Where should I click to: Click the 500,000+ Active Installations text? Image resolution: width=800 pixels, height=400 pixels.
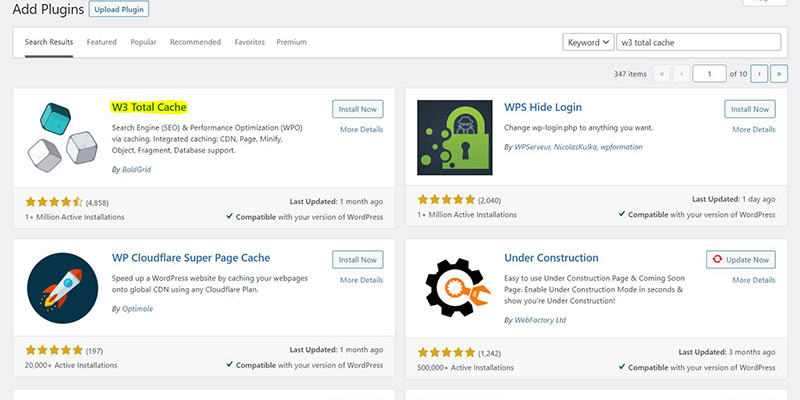tap(465, 367)
